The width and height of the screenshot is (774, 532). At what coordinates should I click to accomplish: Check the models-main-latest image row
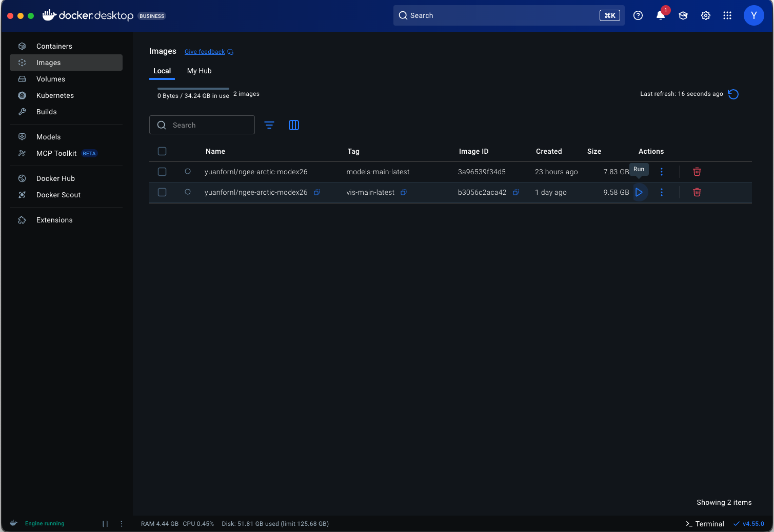pos(162,172)
